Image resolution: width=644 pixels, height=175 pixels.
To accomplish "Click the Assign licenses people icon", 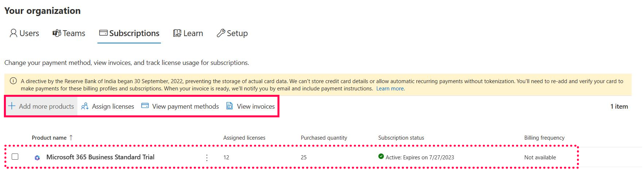I will click(x=85, y=106).
